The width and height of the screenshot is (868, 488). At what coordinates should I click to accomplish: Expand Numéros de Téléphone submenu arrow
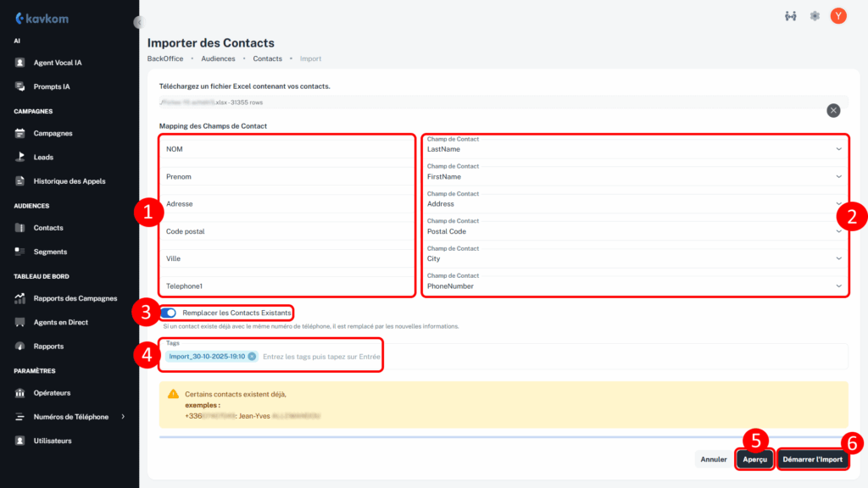(x=124, y=417)
